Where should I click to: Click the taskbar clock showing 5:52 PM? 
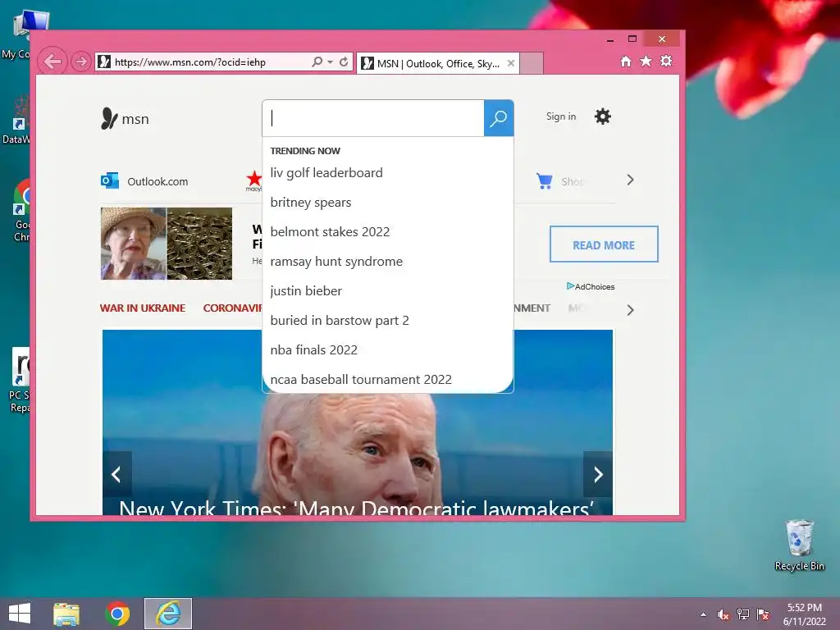(804, 614)
